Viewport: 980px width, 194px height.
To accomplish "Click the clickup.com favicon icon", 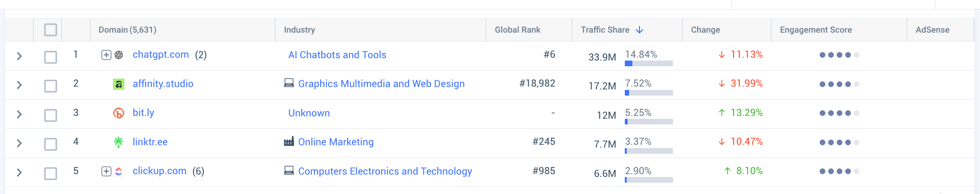I will pyautogui.click(x=119, y=171).
